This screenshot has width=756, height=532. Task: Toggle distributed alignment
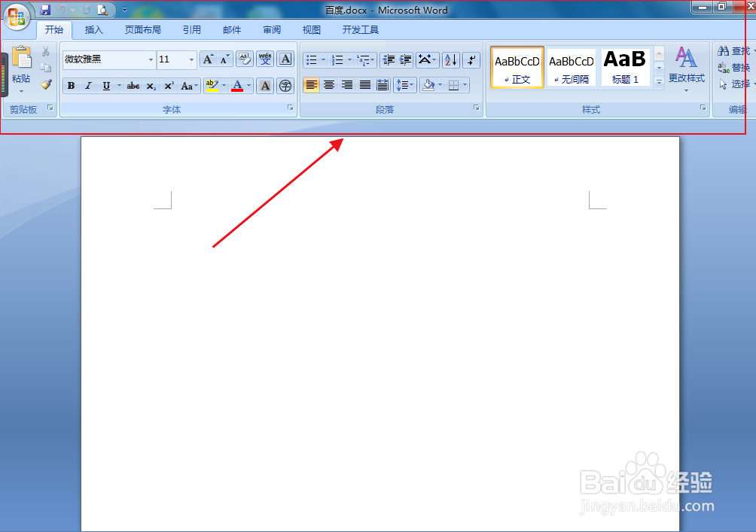(x=383, y=85)
